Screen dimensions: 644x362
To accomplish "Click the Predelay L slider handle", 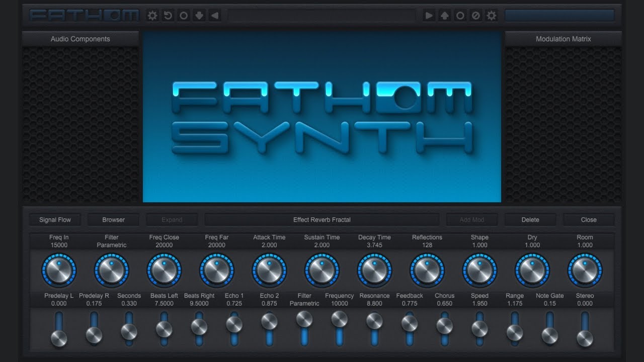I will point(59,338).
